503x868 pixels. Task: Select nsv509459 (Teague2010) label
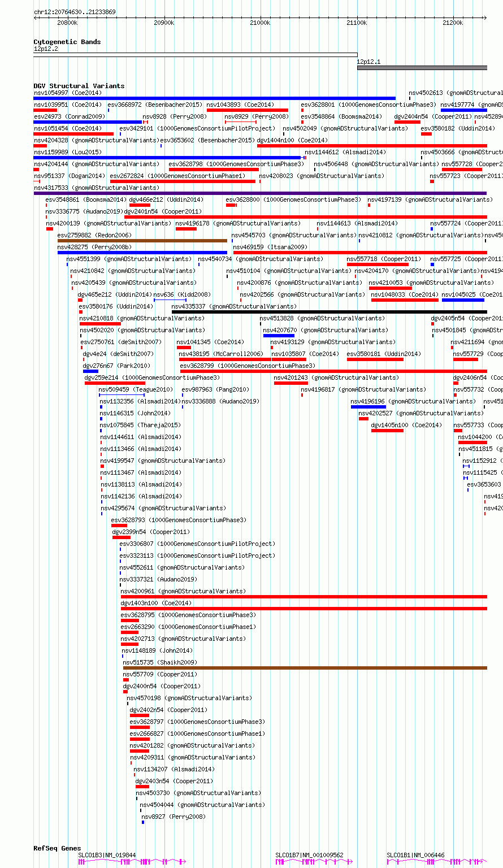click(x=136, y=389)
